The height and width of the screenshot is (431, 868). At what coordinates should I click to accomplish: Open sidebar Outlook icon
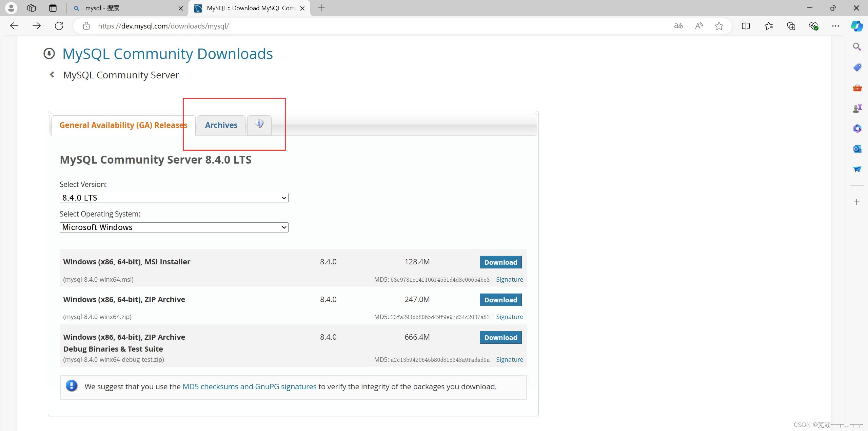coord(857,149)
